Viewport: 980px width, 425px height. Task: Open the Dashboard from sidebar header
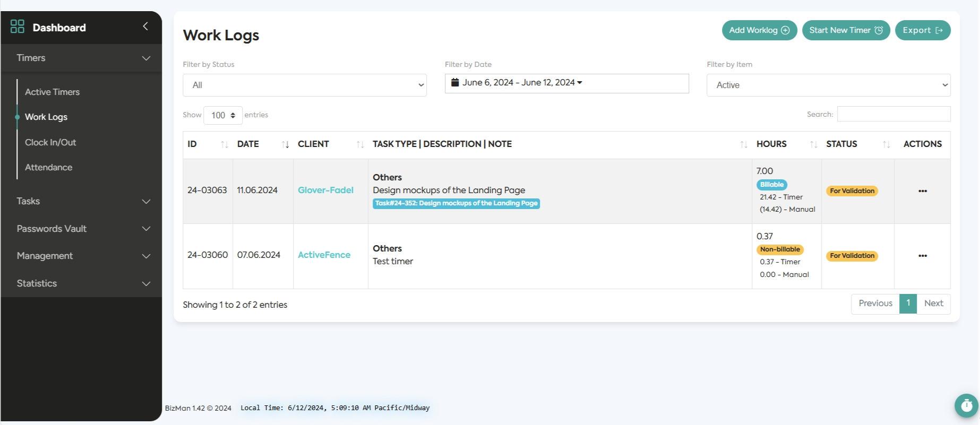point(59,28)
